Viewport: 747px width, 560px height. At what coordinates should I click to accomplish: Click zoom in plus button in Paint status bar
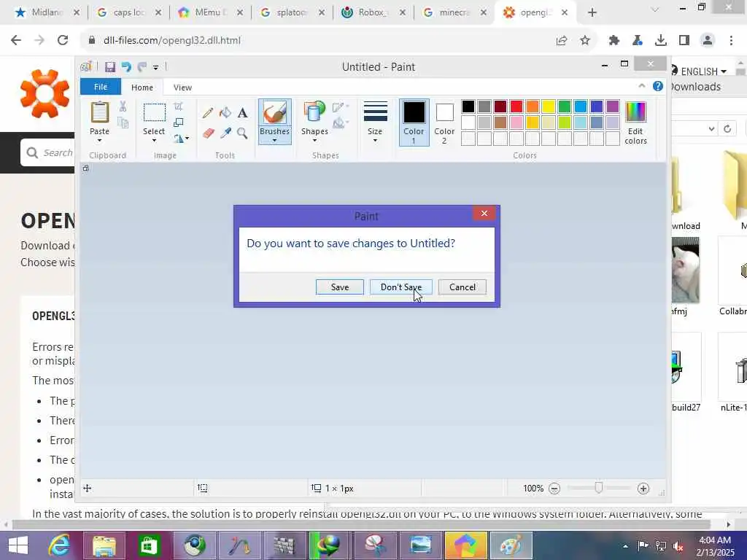click(643, 489)
